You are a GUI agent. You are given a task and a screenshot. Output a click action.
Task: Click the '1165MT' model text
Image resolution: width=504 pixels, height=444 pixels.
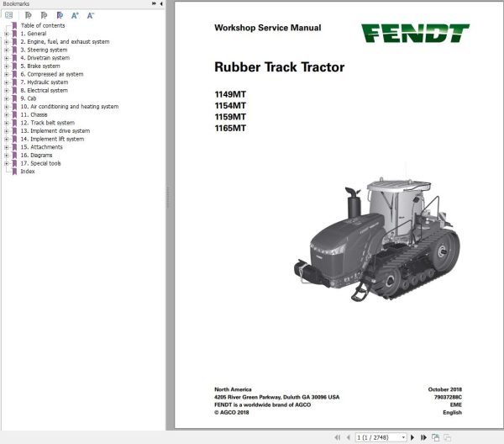230,128
